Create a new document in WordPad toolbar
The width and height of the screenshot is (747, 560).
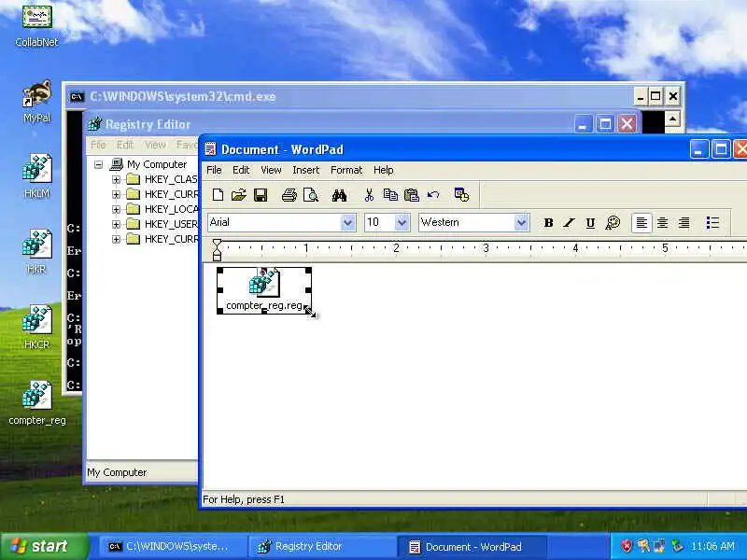coord(218,195)
